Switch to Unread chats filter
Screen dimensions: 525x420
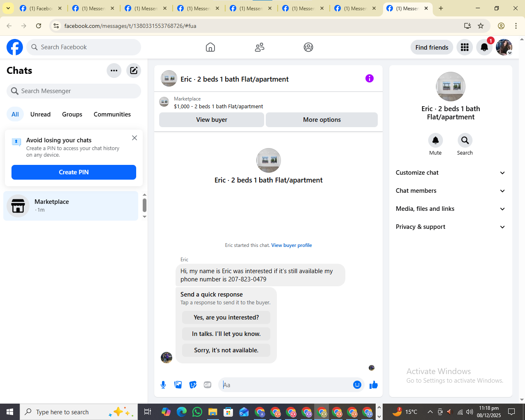click(41, 114)
